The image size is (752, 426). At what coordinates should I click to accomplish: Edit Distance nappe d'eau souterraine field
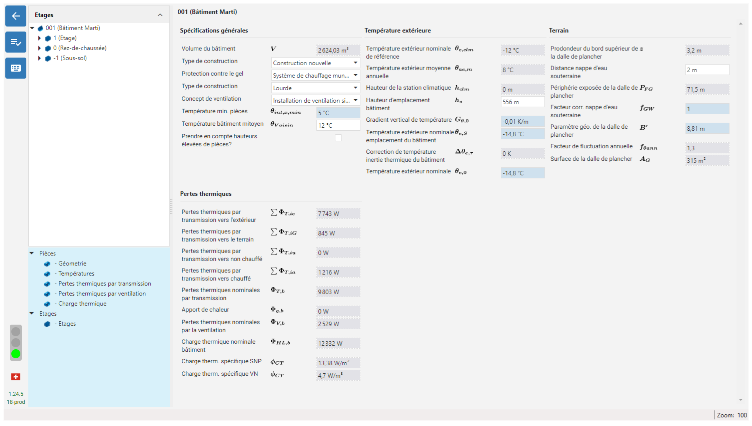click(x=707, y=70)
